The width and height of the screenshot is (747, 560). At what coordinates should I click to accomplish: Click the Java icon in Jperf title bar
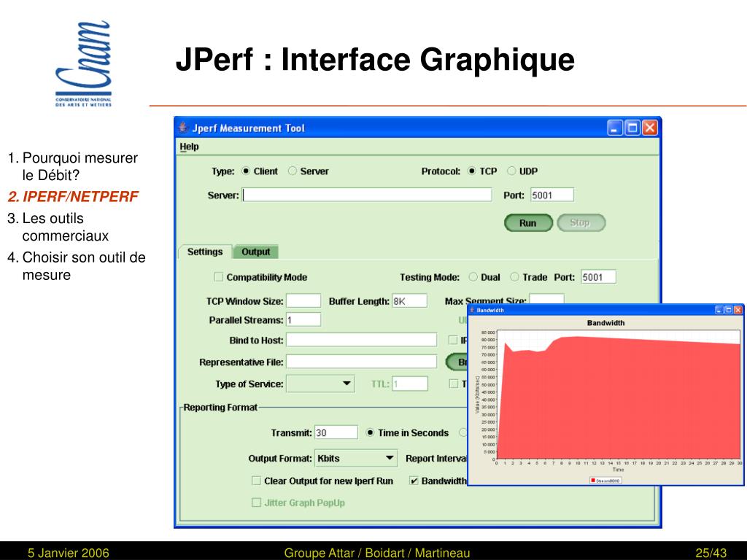pyautogui.click(x=183, y=128)
